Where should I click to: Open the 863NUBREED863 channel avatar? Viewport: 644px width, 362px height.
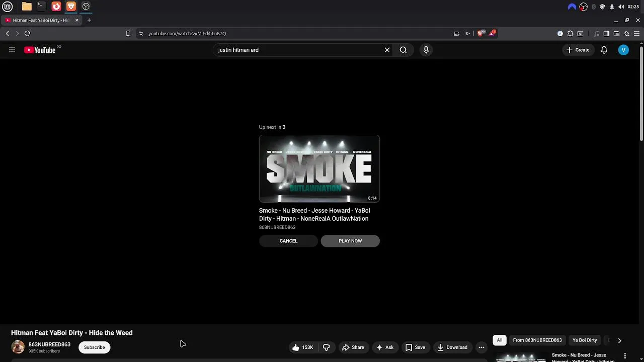pyautogui.click(x=18, y=347)
